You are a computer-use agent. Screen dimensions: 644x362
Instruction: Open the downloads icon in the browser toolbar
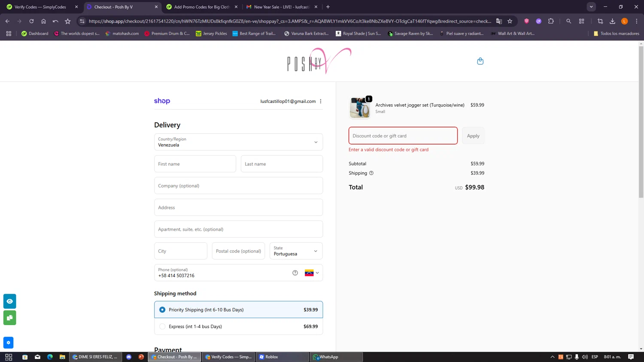tap(612, 21)
